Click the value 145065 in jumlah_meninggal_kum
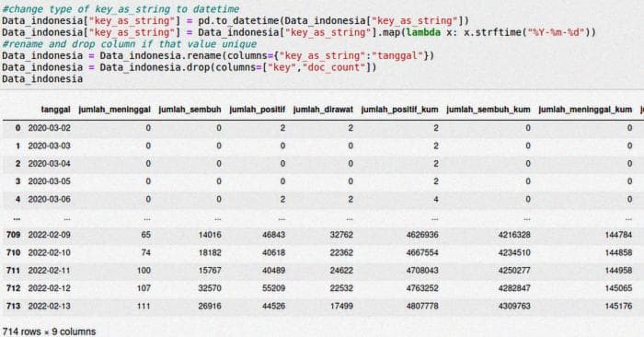This screenshot has height=337, width=644. click(618, 288)
